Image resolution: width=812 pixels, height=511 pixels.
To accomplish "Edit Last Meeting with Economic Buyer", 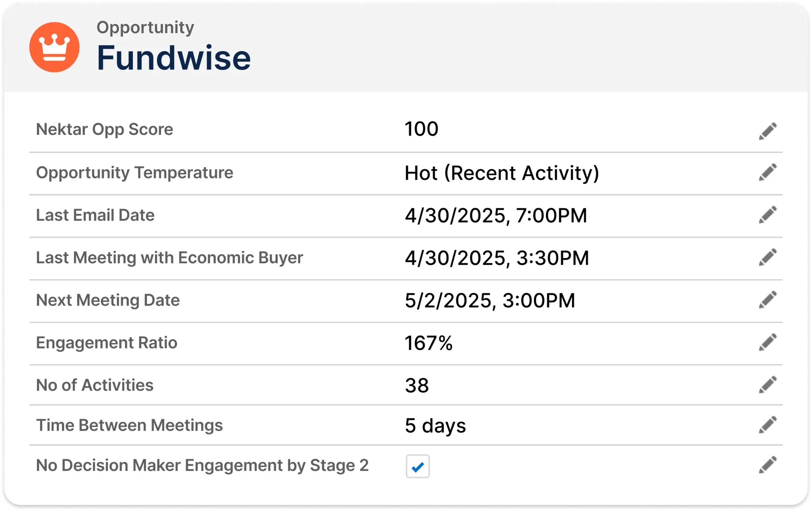I will coord(768,257).
